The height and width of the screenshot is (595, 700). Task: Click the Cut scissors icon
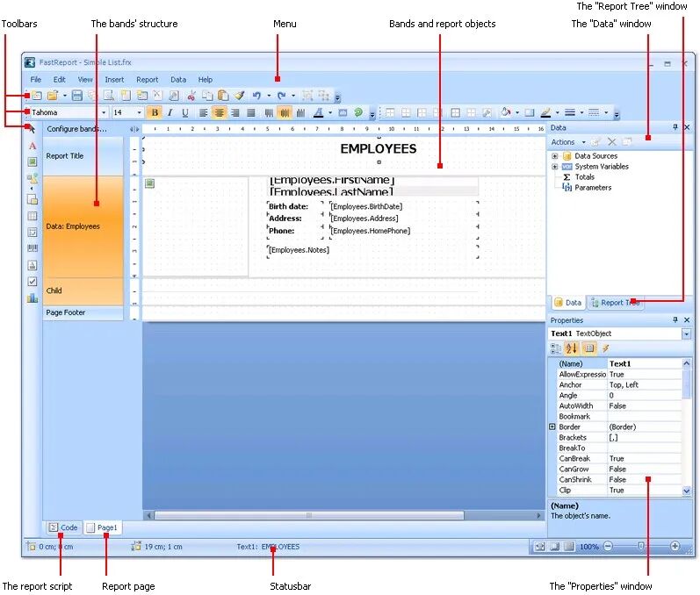(x=191, y=96)
